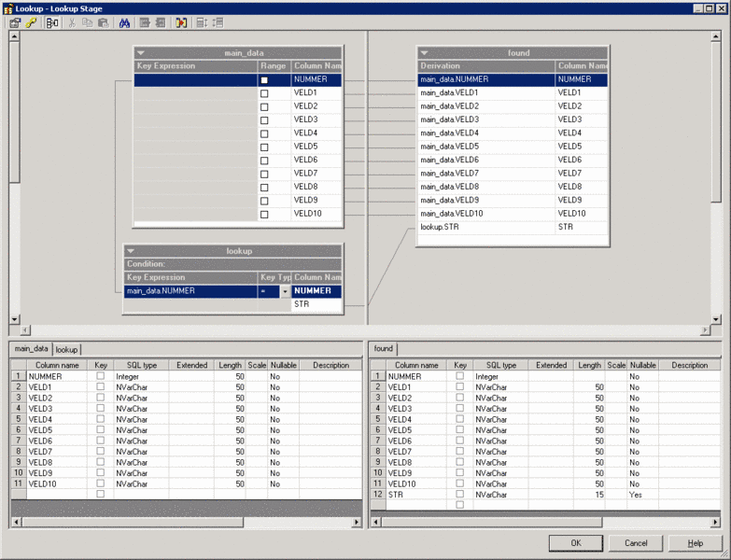This screenshot has width=731, height=560.
Task: Click the Nullable header in found grid
Action: (643, 365)
